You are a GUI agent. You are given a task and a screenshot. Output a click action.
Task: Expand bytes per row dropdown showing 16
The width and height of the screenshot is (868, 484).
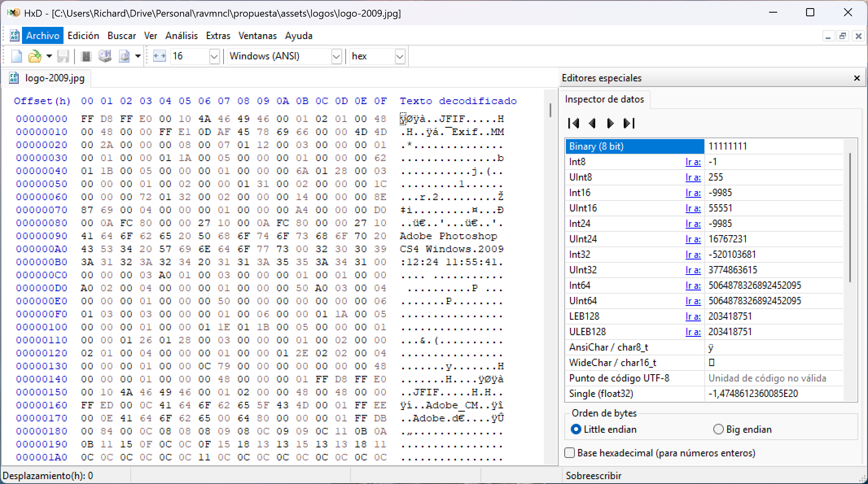point(214,57)
